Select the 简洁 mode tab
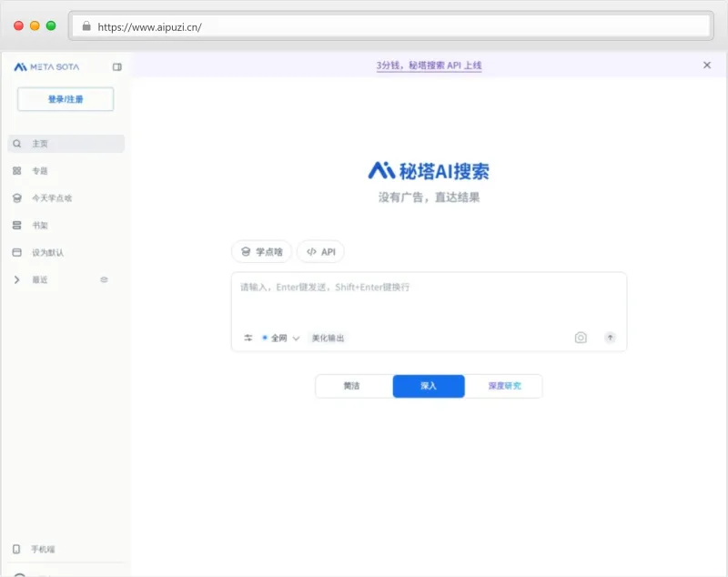The image size is (728, 577). click(354, 386)
